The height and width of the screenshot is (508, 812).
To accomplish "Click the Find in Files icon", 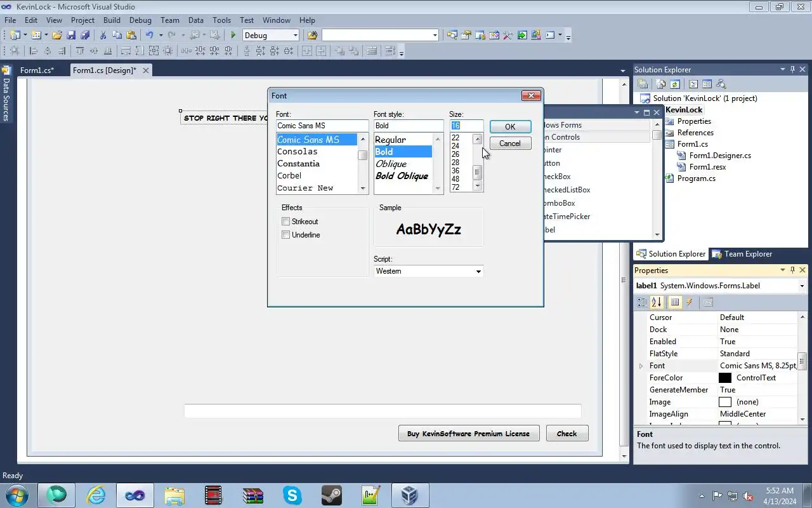I will pos(312,35).
